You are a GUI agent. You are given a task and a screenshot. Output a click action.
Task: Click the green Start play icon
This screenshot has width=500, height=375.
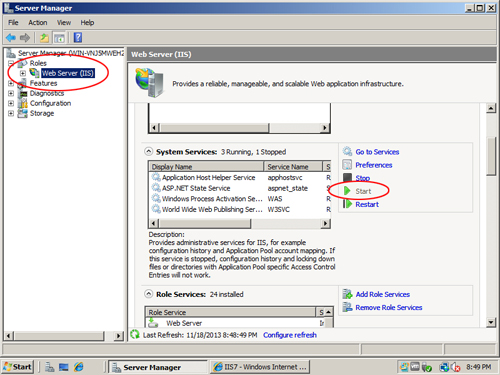[347, 191]
